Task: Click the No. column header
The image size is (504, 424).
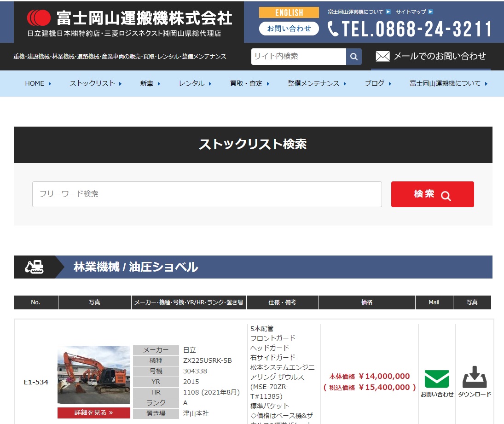Action: point(36,302)
